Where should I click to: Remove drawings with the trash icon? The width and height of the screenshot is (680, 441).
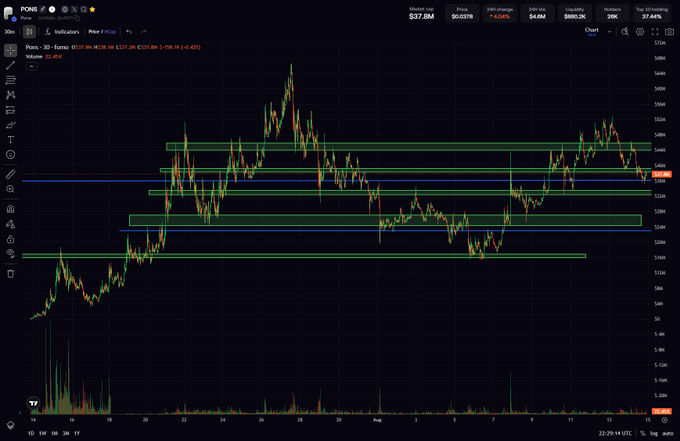tap(11, 274)
